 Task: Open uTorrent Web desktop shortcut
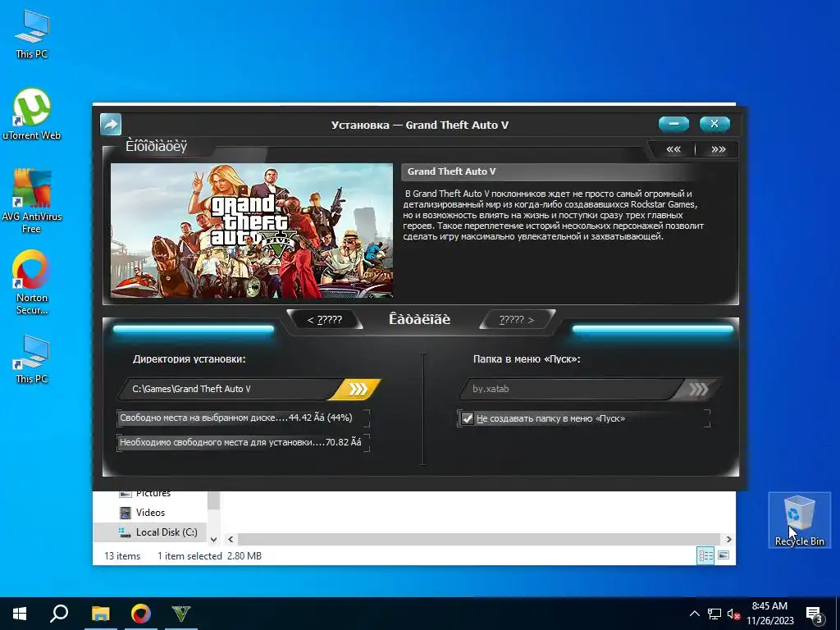(32, 114)
